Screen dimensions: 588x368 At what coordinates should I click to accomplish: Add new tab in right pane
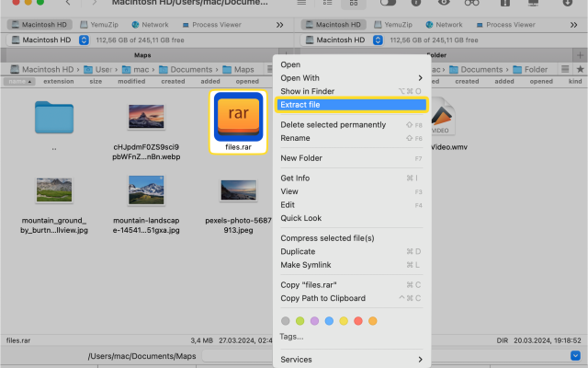(579, 55)
